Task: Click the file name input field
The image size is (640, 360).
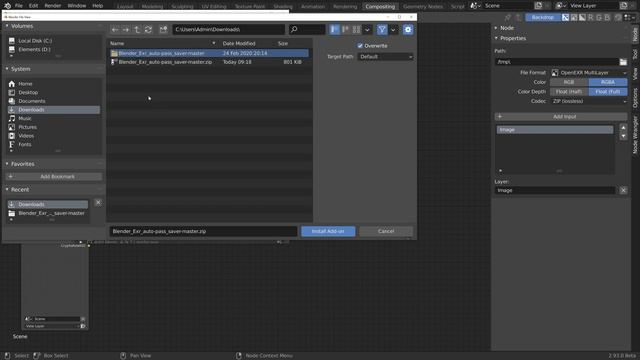Action: (203, 231)
